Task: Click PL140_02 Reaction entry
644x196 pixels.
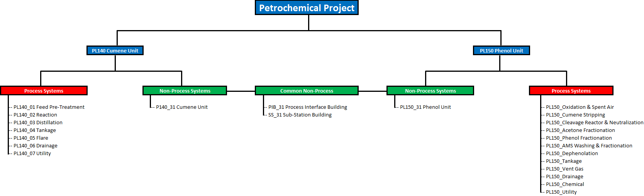Action: pyautogui.click(x=35, y=115)
